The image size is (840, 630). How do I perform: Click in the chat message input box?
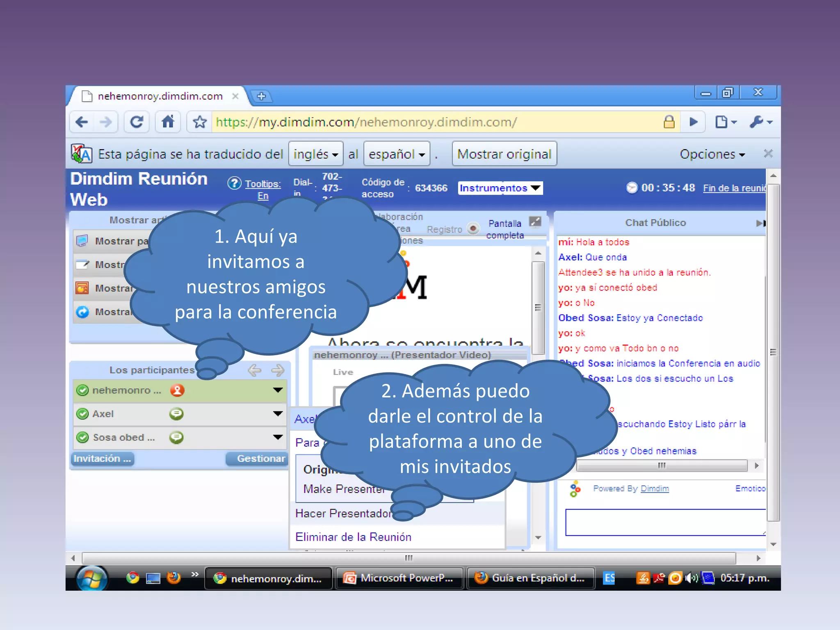point(664,522)
